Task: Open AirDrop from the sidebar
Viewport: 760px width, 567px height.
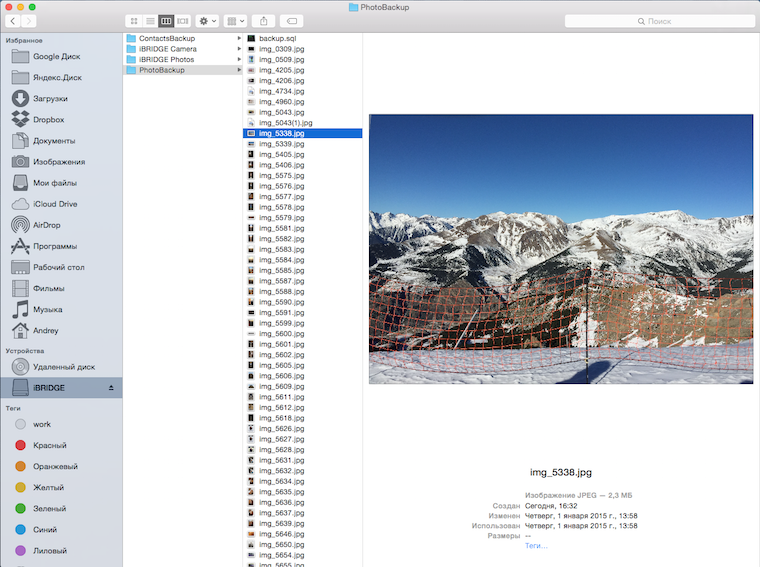Action: (47, 225)
